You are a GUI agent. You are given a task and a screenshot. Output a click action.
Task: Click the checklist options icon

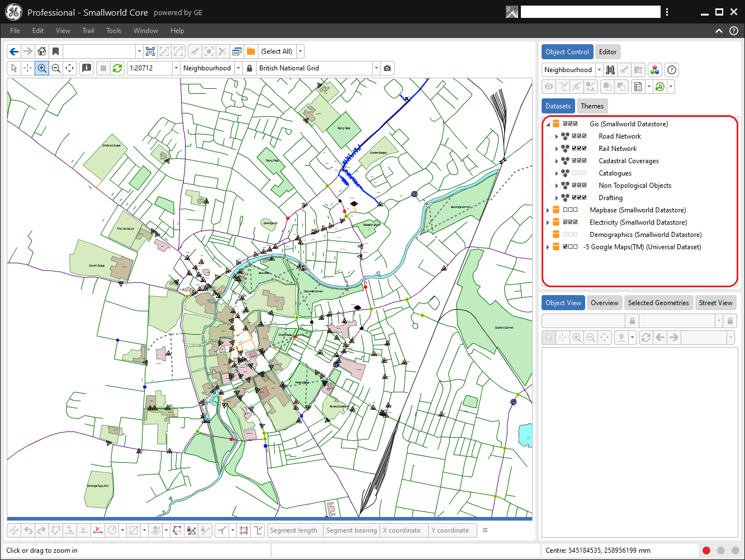[x=638, y=87]
